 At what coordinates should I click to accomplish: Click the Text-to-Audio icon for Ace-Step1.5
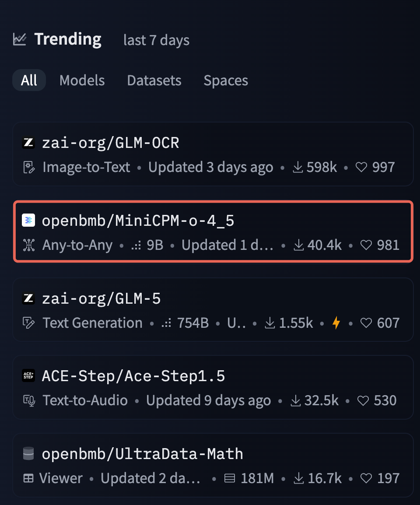click(x=28, y=400)
